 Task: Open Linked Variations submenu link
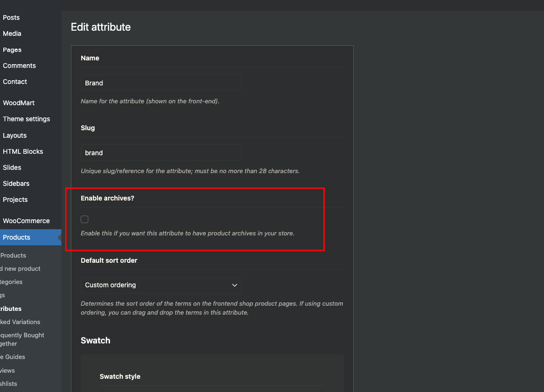pyautogui.click(x=20, y=322)
